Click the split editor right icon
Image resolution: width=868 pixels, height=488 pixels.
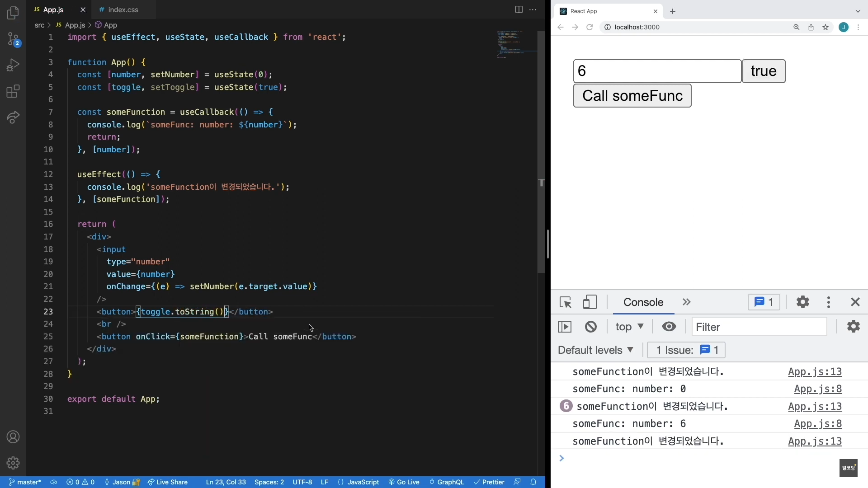[x=519, y=9]
